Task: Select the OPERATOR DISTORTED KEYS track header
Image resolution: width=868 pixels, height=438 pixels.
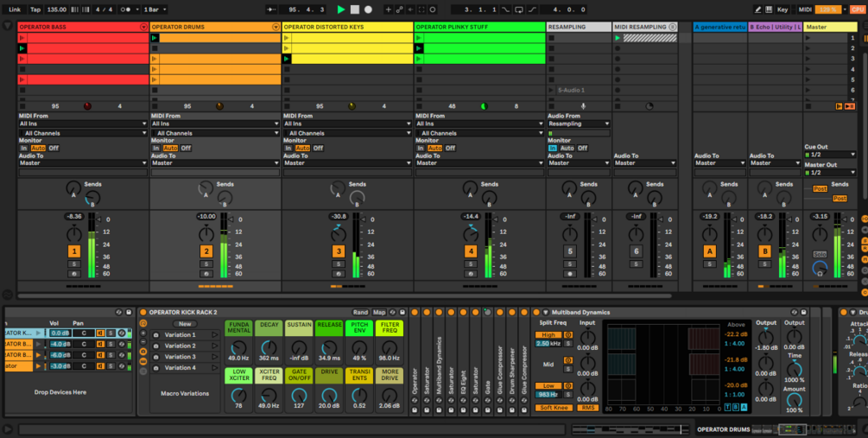Action: (347, 27)
